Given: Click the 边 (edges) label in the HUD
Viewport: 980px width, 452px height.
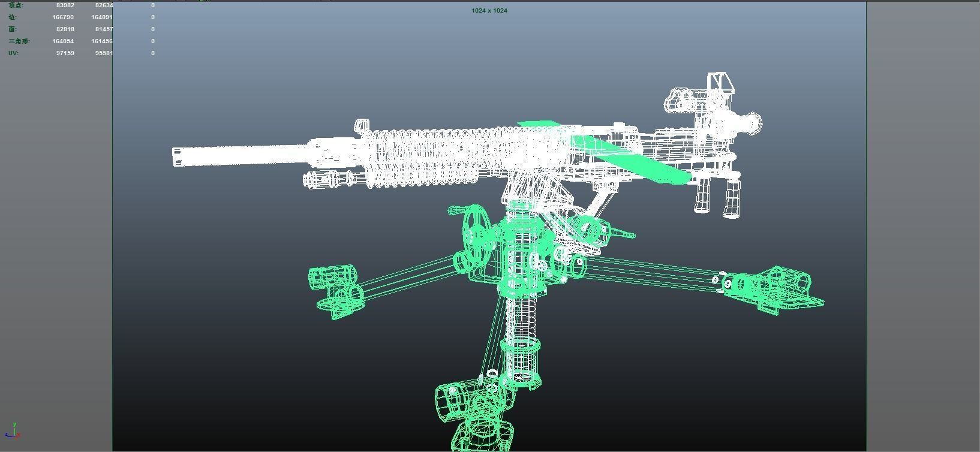Looking at the screenshot, I should [x=13, y=17].
